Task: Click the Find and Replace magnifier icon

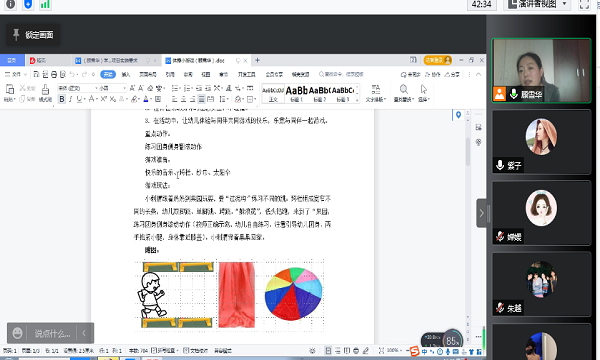Action: [403, 90]
